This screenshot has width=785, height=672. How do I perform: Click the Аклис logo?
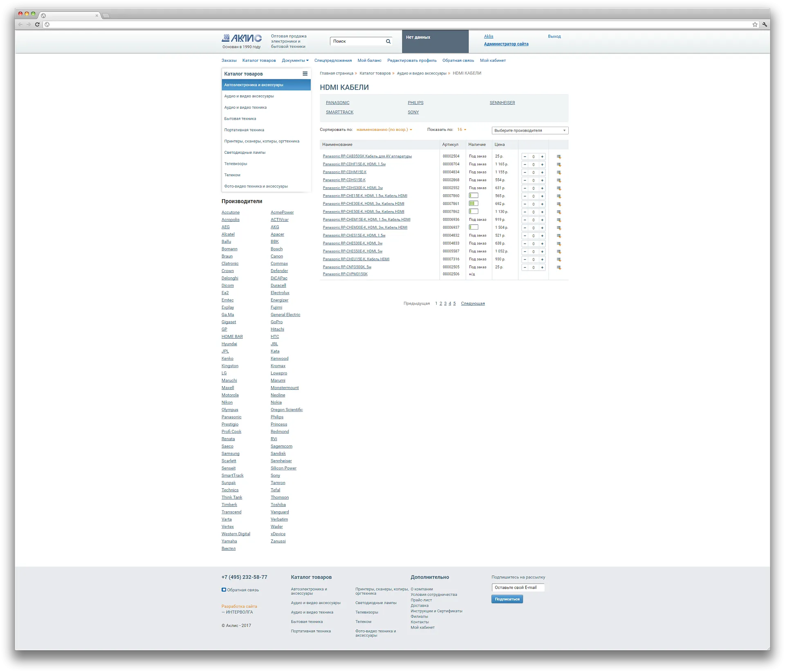242,38
